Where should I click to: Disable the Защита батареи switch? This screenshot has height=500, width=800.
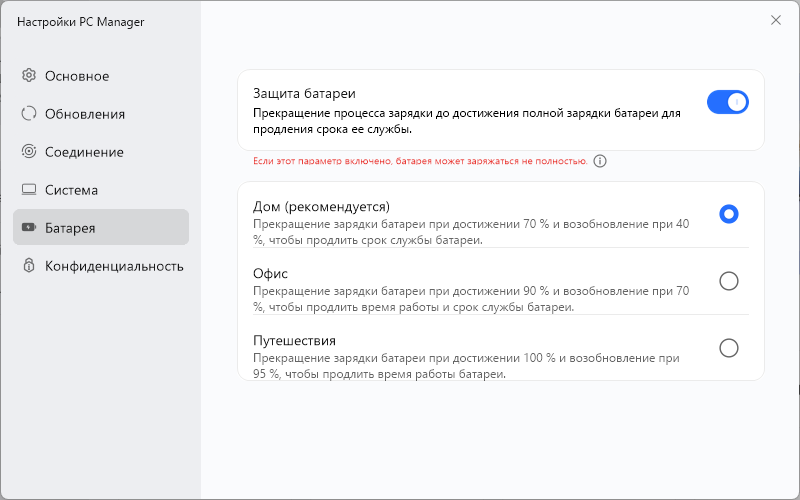tap(727, 102)
